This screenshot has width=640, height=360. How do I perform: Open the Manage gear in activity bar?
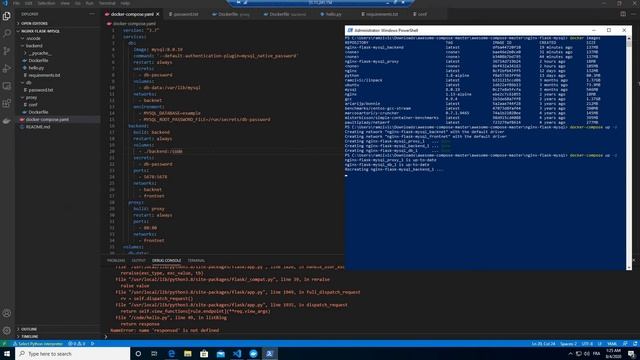7,330
